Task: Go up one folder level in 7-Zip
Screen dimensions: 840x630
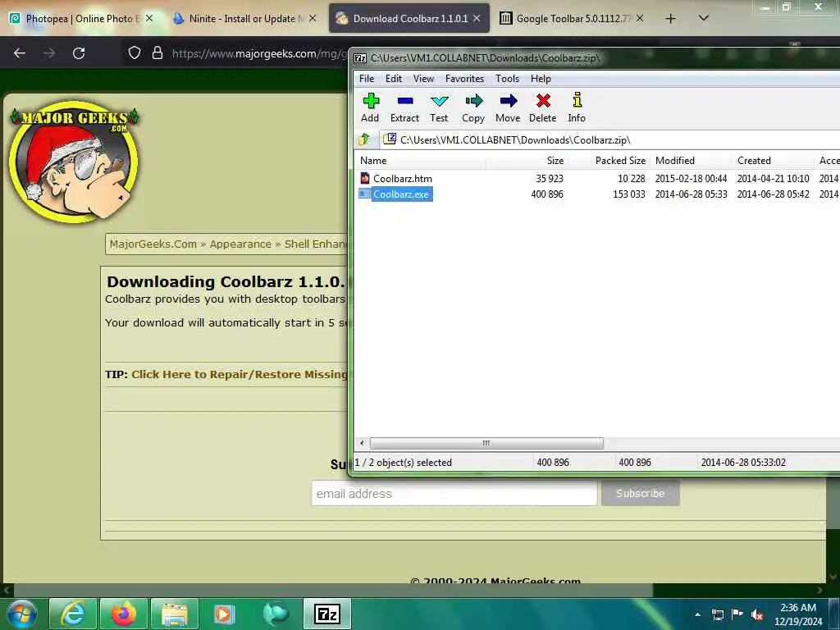Action: (364, 139)
